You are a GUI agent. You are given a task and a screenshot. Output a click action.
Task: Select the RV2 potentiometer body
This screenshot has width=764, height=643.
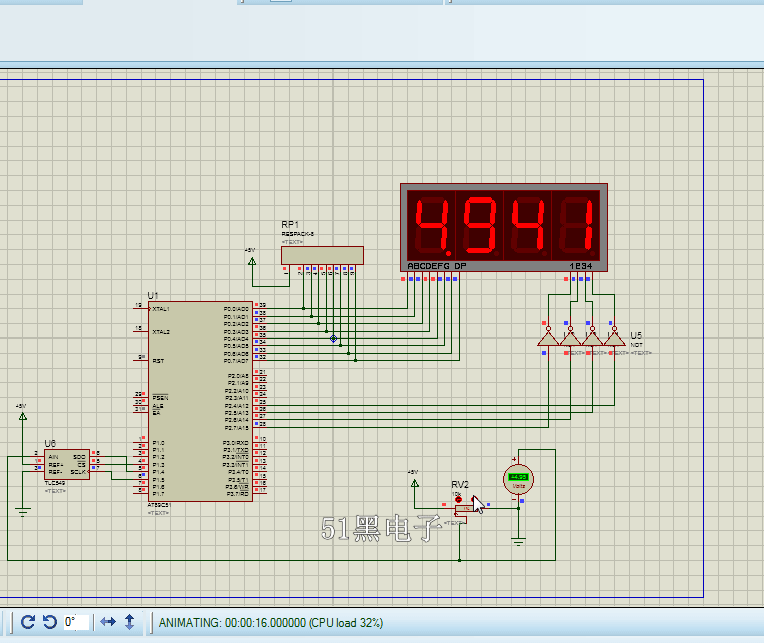tap(467, 509)
